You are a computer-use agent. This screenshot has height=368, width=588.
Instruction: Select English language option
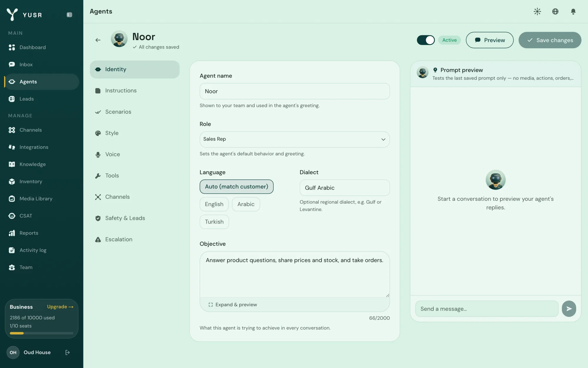pos(214,204)
